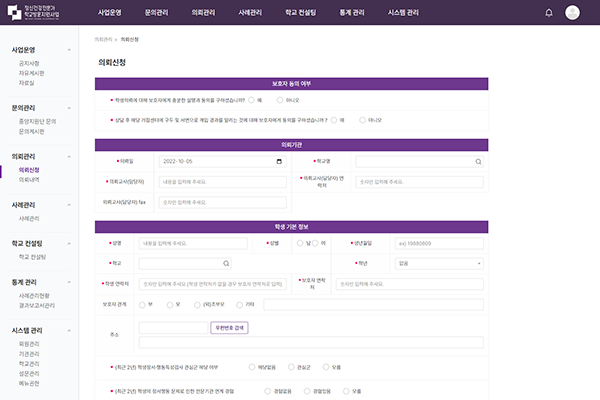Open 결과보고서관리 in sidebar
This screenshot has width=600, height=400.
tap(37, 305)
